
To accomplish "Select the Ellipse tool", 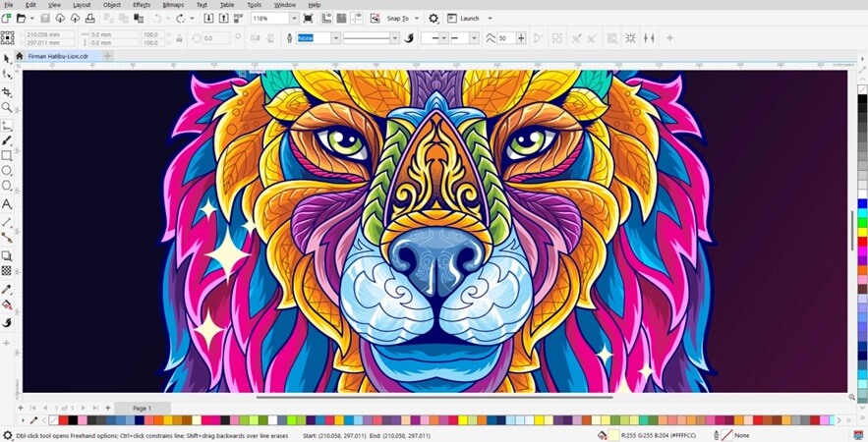I will (x=7, y=170).
